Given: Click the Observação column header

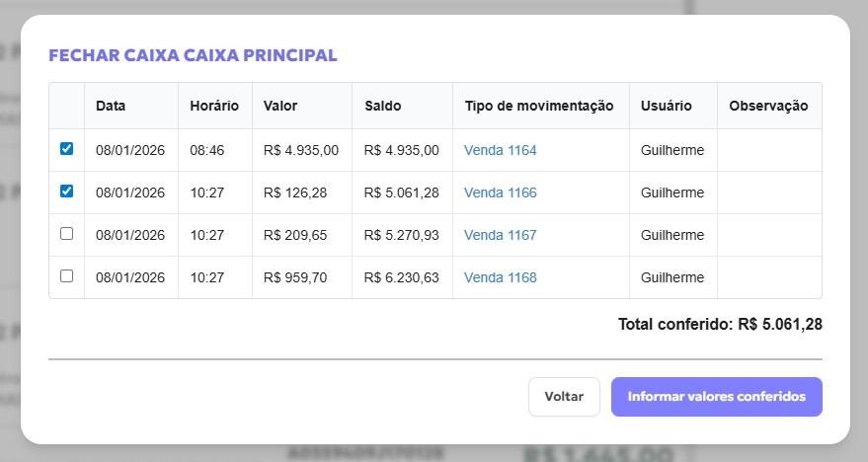Looking at the screenshot, I should click(768, 106).
